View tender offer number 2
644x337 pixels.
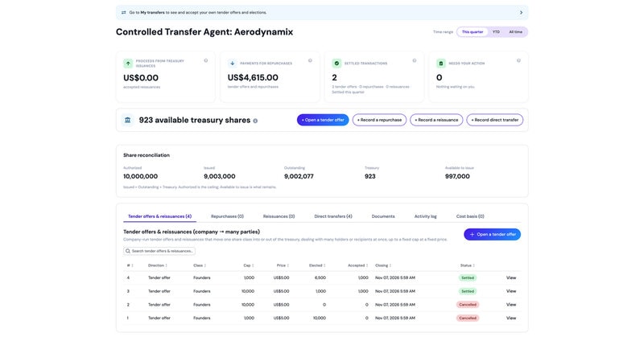(x=511, y=305)
